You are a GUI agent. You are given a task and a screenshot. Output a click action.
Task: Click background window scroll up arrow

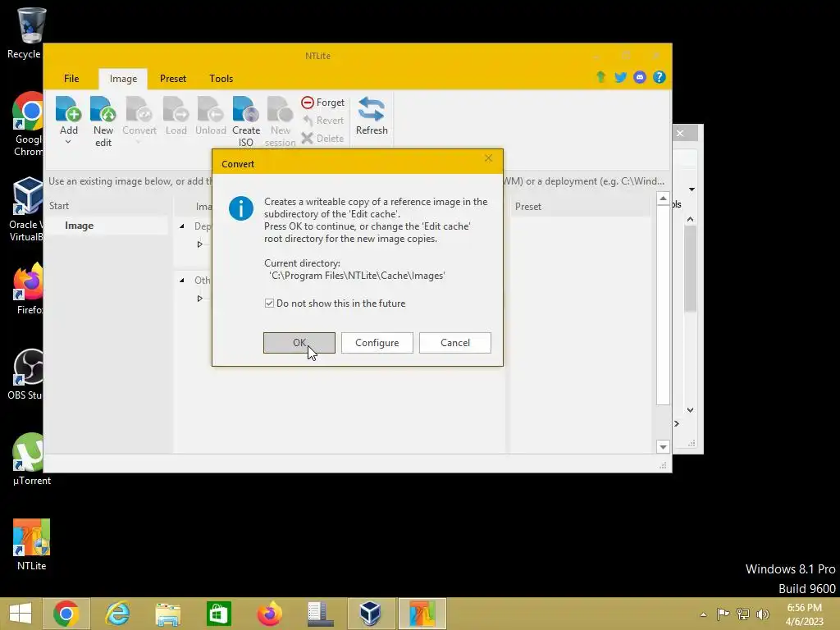click(691, 219)
